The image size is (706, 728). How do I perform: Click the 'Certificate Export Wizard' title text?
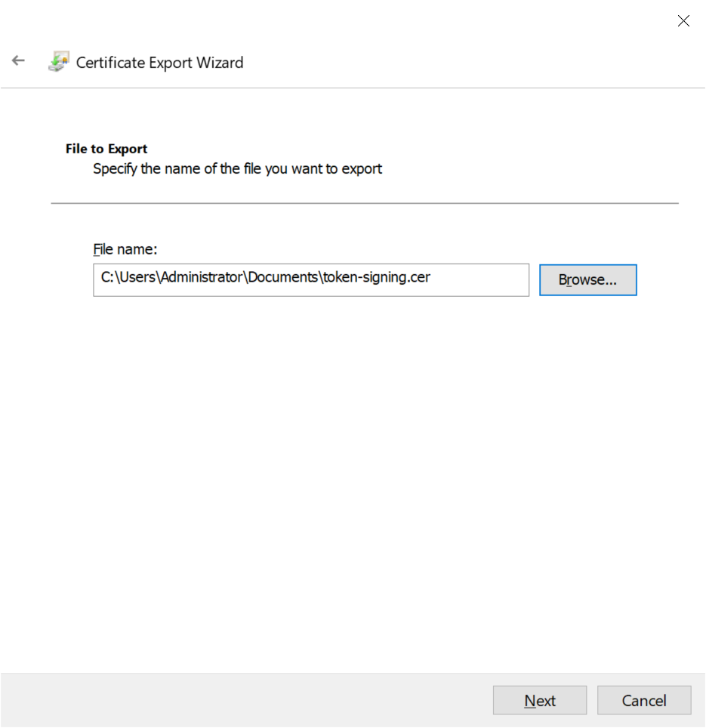159,63
